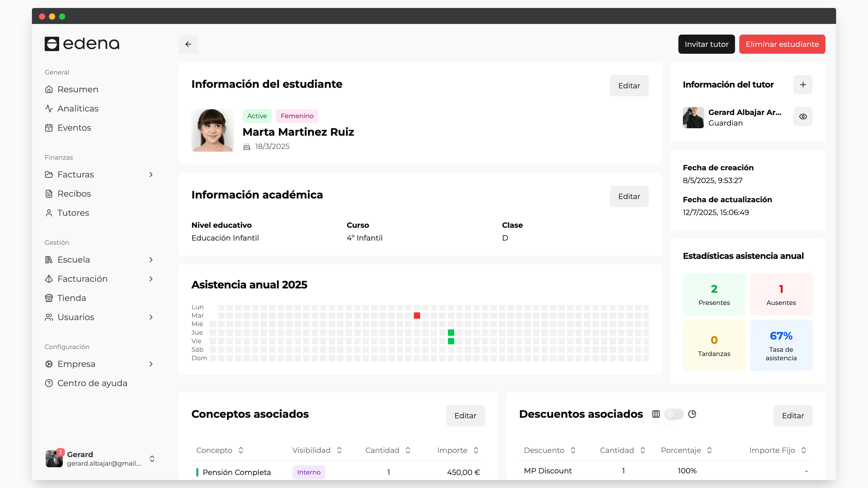Toggle the Descuentos asociados switch
868x488 pixels.
674,414
